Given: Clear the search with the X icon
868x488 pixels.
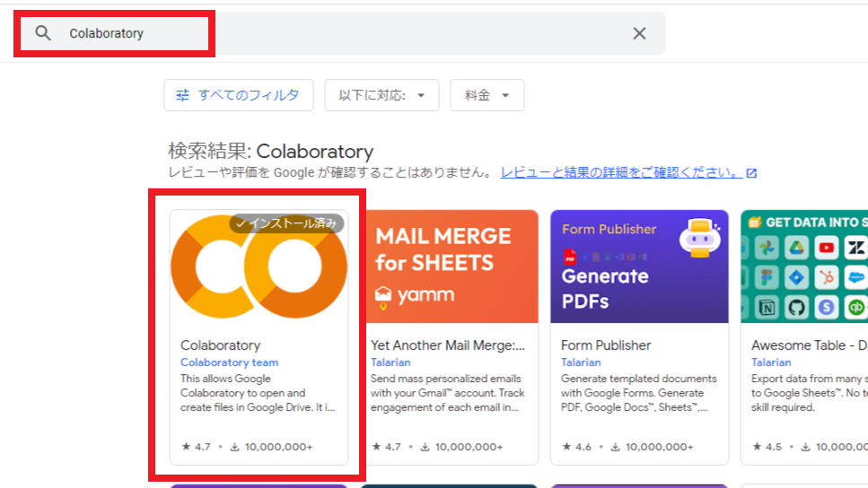Looking at the screenshot, I should tap(639, 33).
